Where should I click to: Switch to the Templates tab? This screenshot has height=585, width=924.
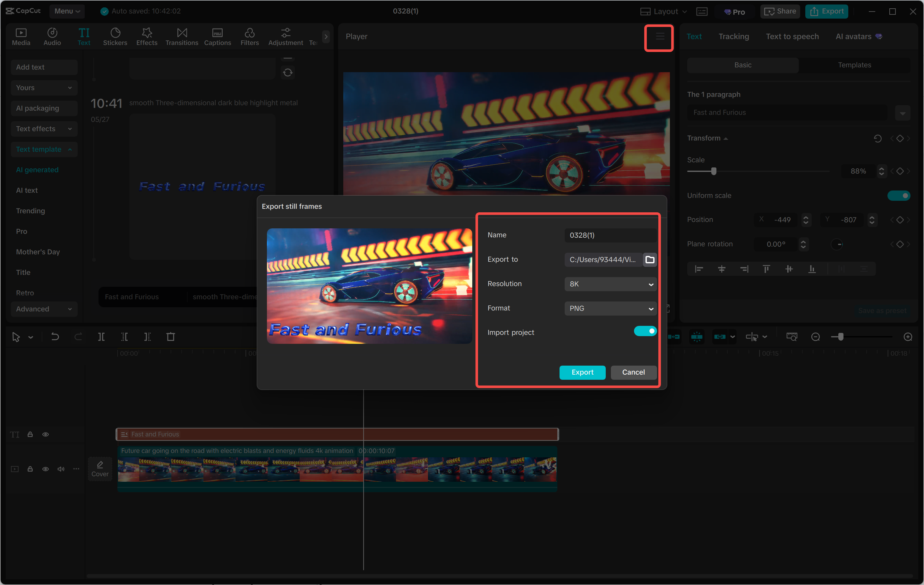855,65
